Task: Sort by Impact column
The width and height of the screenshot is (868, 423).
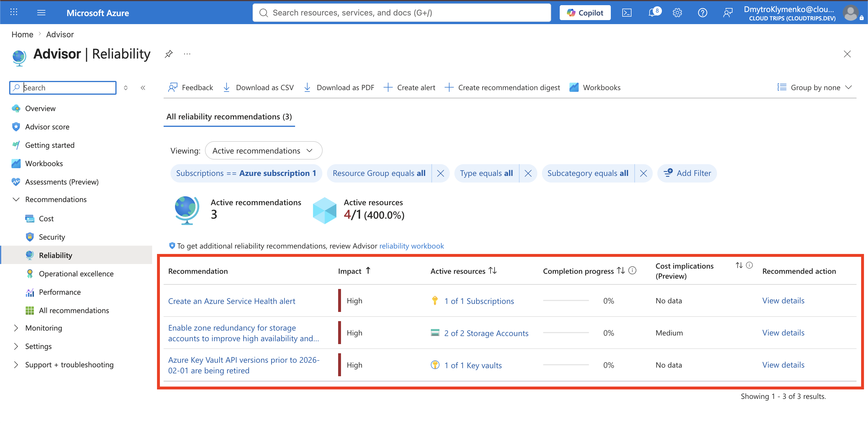Action: [354, 271]
